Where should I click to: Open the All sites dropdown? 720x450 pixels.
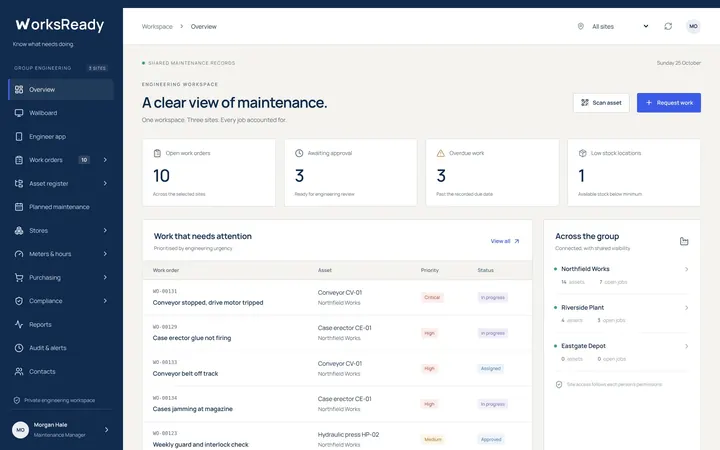(613, 26)
